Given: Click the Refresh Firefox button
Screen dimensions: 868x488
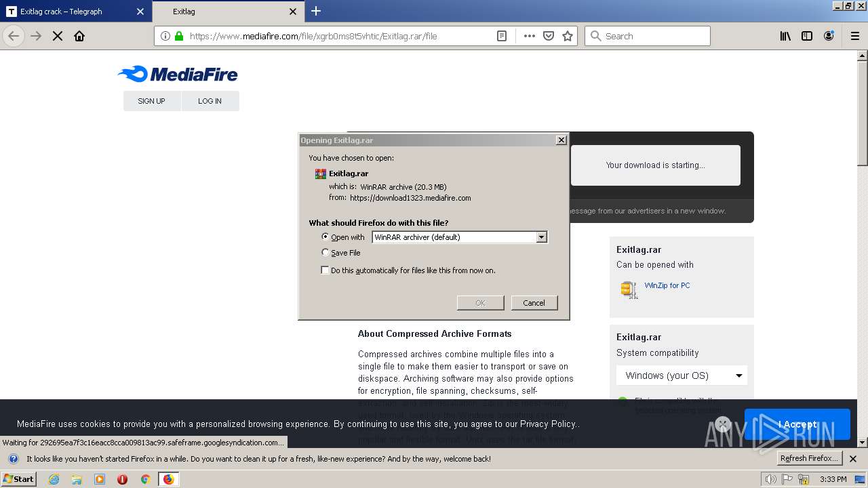Looking at the screenshot, I should (808, 458).
